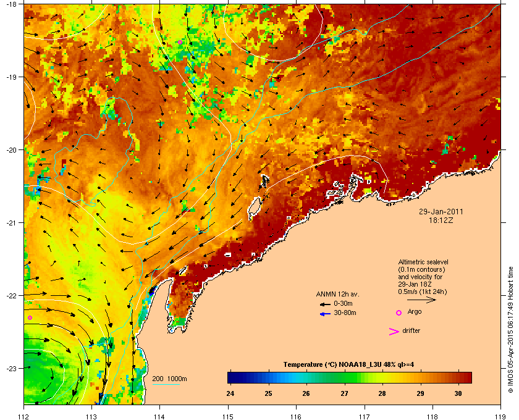Click the 0.5m/s velocity scale arrow
Screen dimensions: 519x420
[x=421, y=300]
